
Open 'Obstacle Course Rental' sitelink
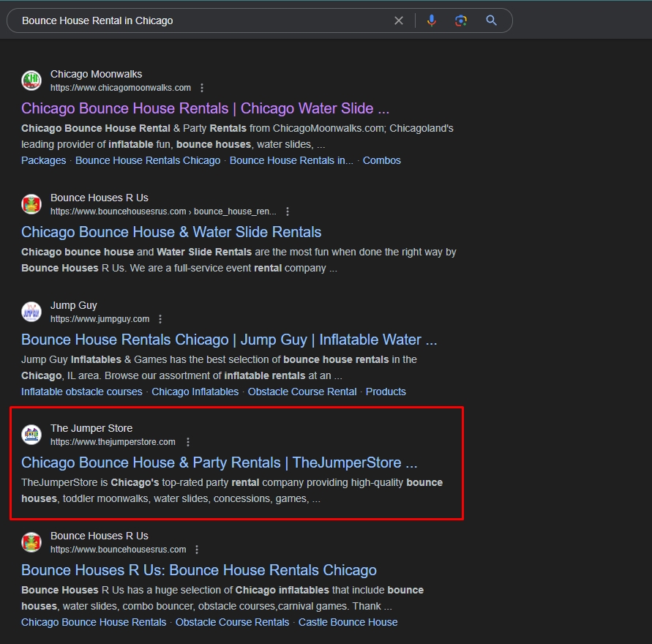[302, 392]
